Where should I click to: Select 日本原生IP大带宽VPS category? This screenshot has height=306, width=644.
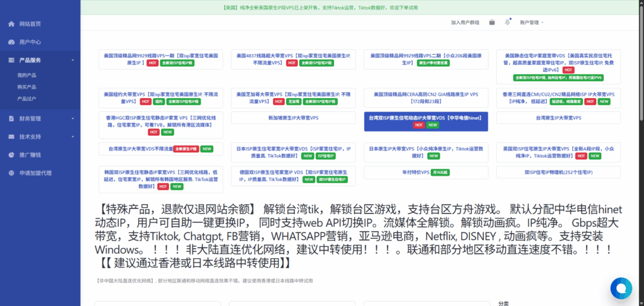(x=426, y=152)
